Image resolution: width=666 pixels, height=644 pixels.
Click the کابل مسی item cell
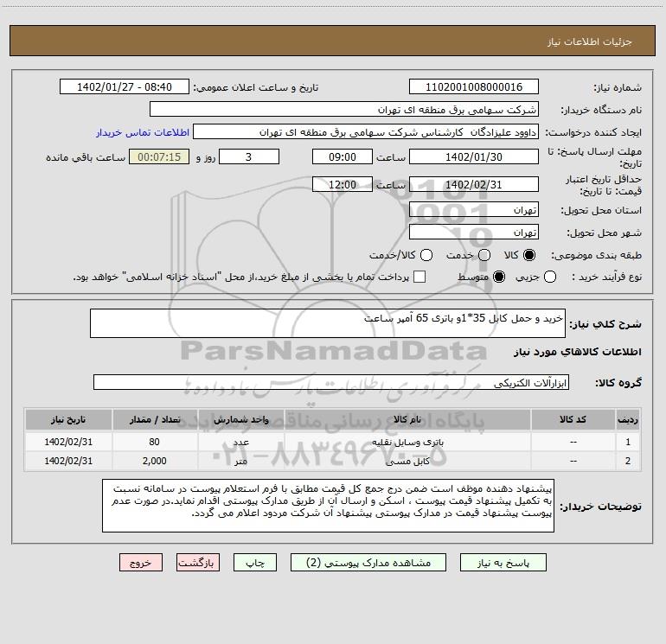407,461
